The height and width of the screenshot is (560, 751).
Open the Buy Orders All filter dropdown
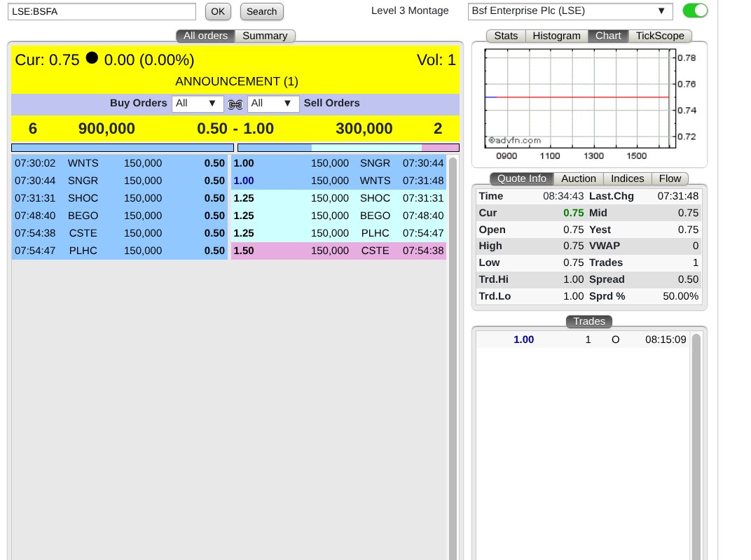pos(198,104)
